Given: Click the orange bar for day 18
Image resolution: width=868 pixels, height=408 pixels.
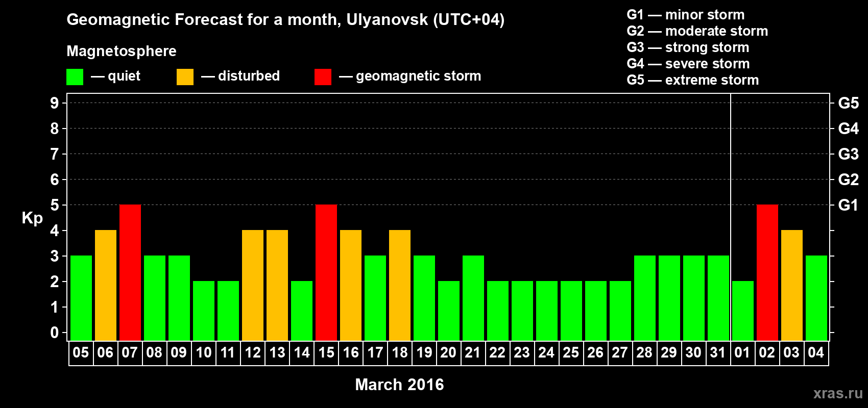Looking at the screenshot, I should [400, 285].
